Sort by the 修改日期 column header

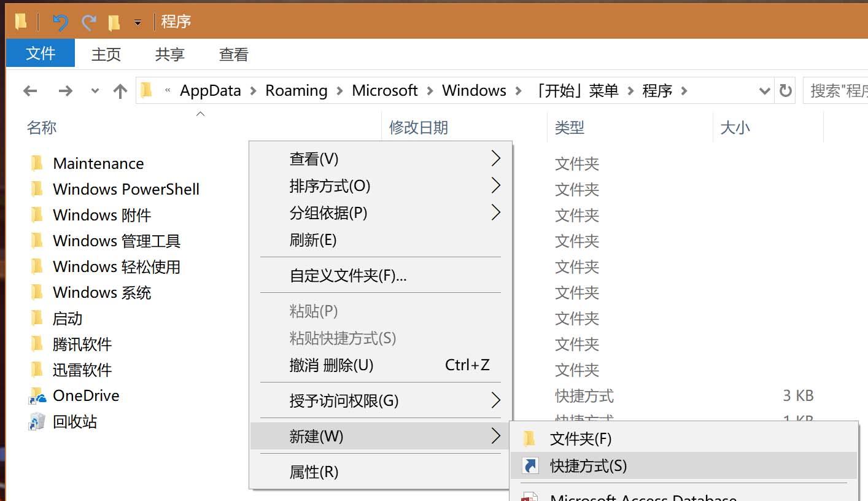pyautogui.click(x=419, y=128)
